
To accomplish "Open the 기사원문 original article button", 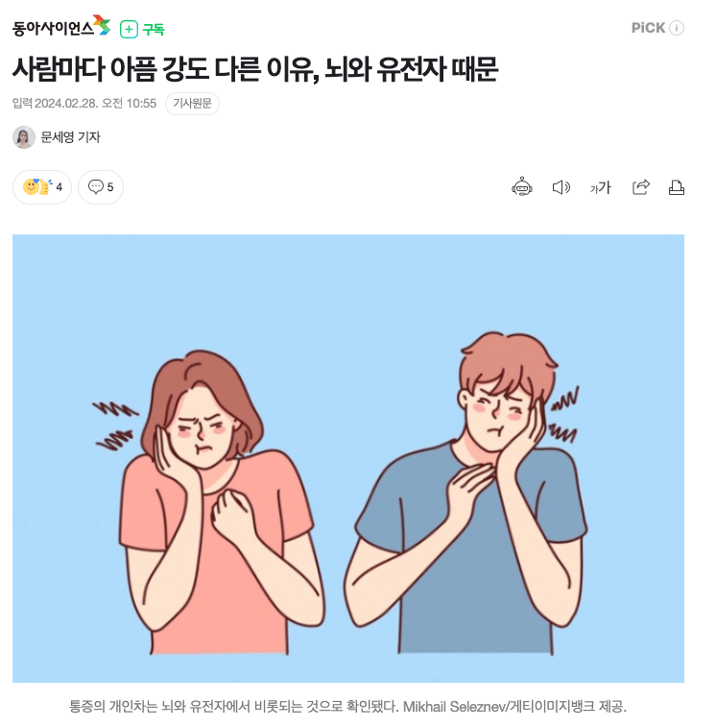I will click(x=192, y=103).
